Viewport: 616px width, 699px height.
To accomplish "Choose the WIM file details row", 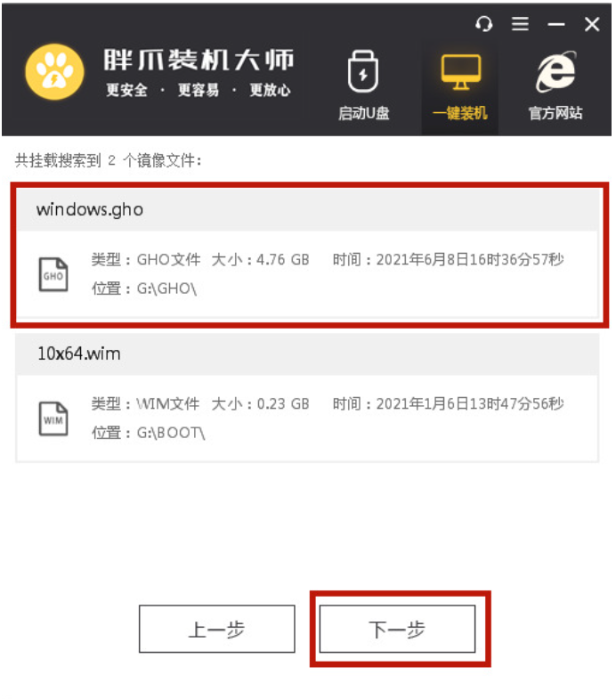I will (x=307, y=419).
